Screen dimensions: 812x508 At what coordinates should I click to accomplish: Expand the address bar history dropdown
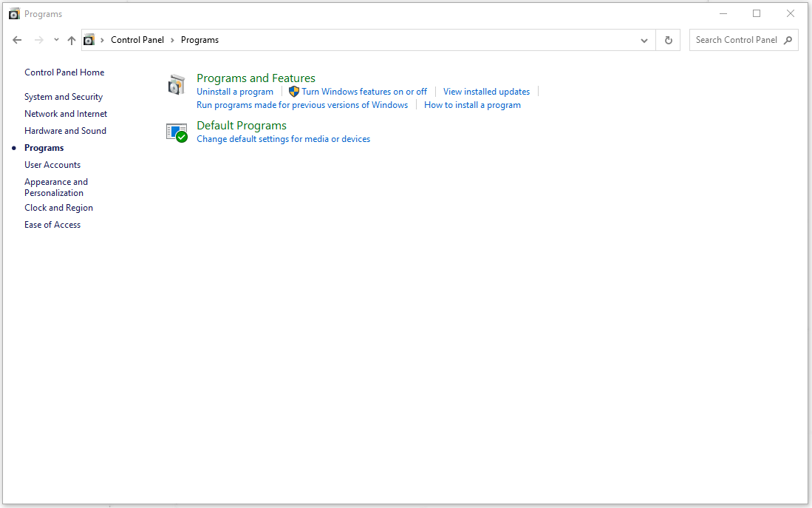point(644,40)
